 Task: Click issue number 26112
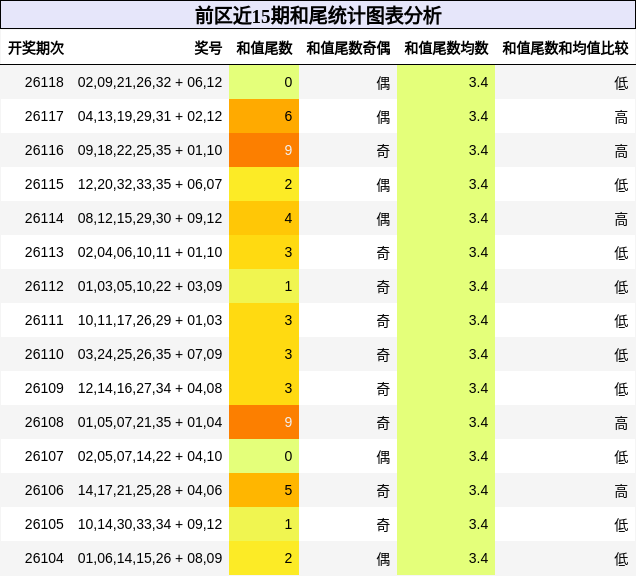[44, 286]
